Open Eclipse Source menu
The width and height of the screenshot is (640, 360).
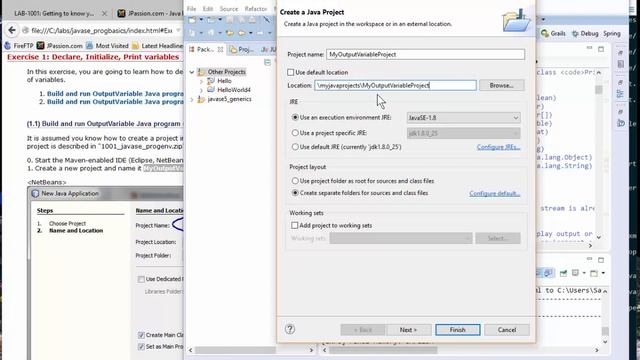tap(229, 9)
